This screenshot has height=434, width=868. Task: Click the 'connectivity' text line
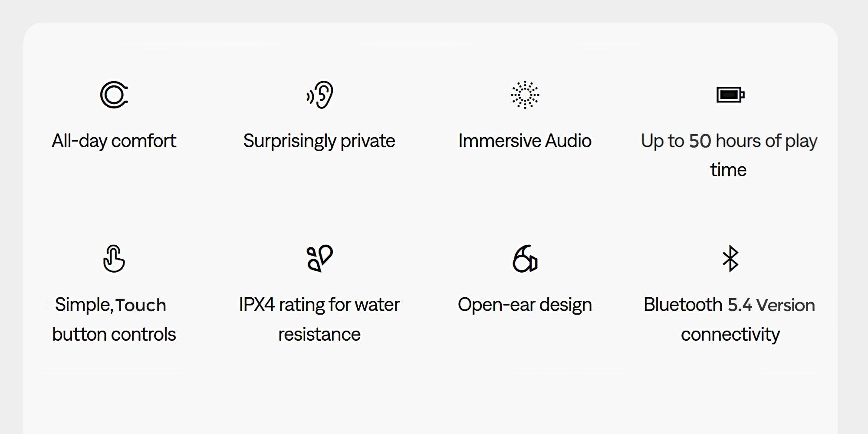click(730, 334)
